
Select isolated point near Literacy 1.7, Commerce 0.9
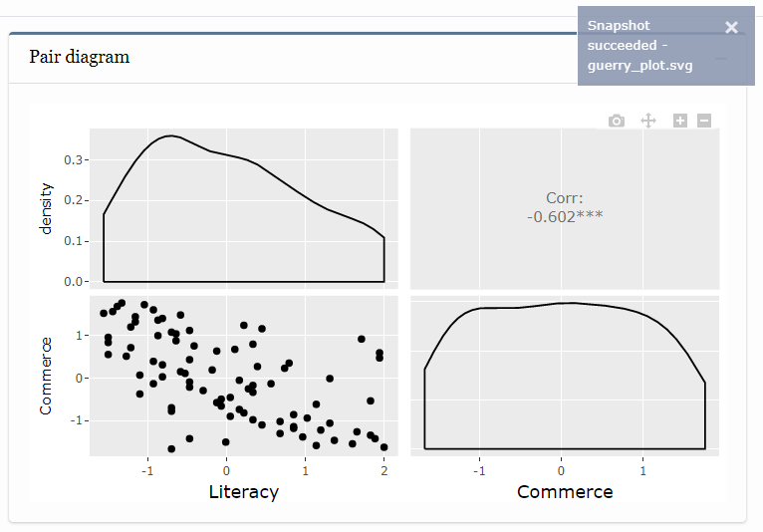(x=361, y=339)
